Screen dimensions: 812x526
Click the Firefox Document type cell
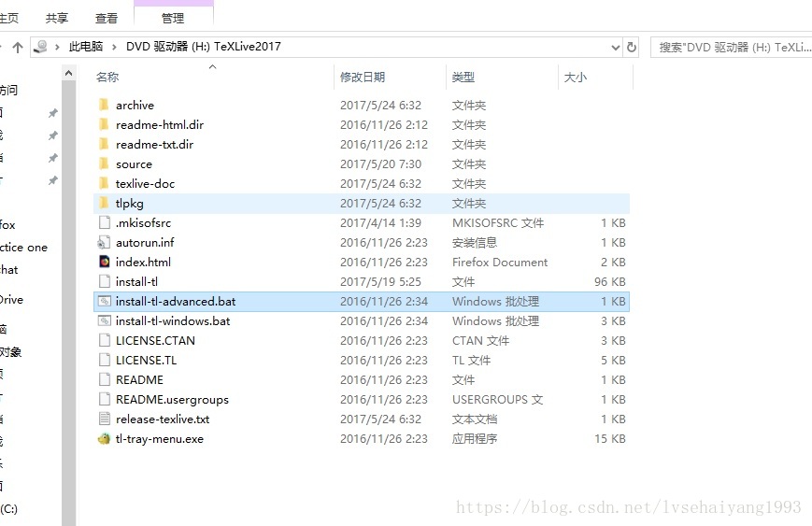point(500,262)
